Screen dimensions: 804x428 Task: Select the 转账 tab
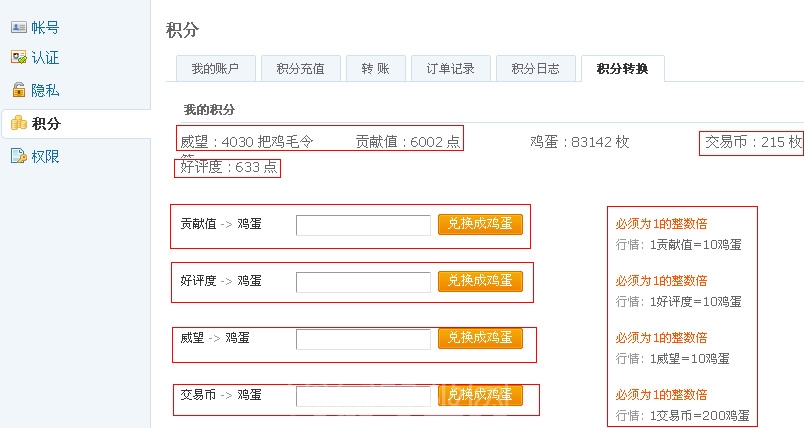[x=376, y=69]
